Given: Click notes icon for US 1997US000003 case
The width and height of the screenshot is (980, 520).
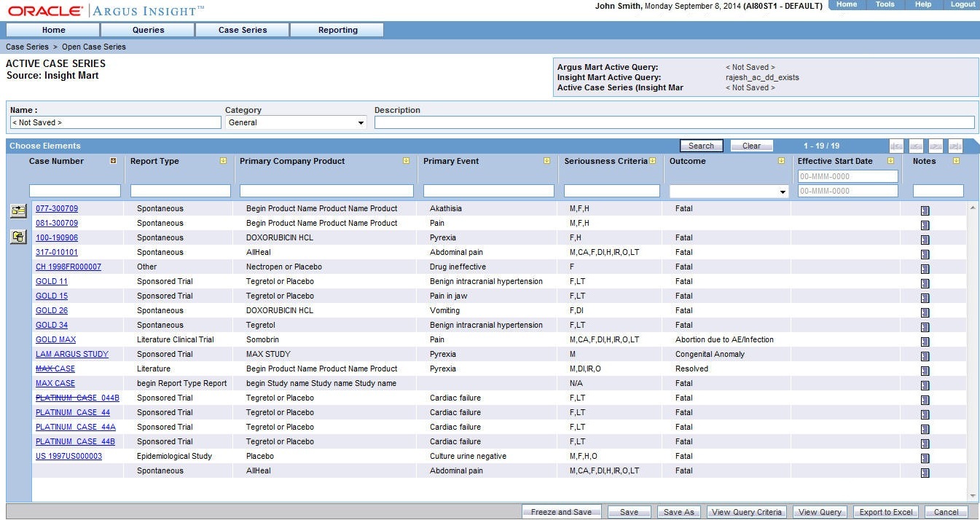Looking at the screenshot, I should point(925,458).
